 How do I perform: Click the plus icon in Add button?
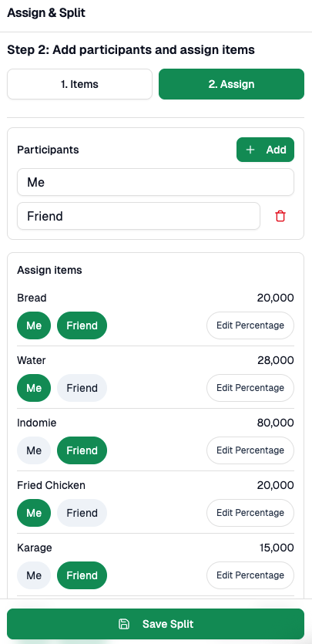(250, 150)
